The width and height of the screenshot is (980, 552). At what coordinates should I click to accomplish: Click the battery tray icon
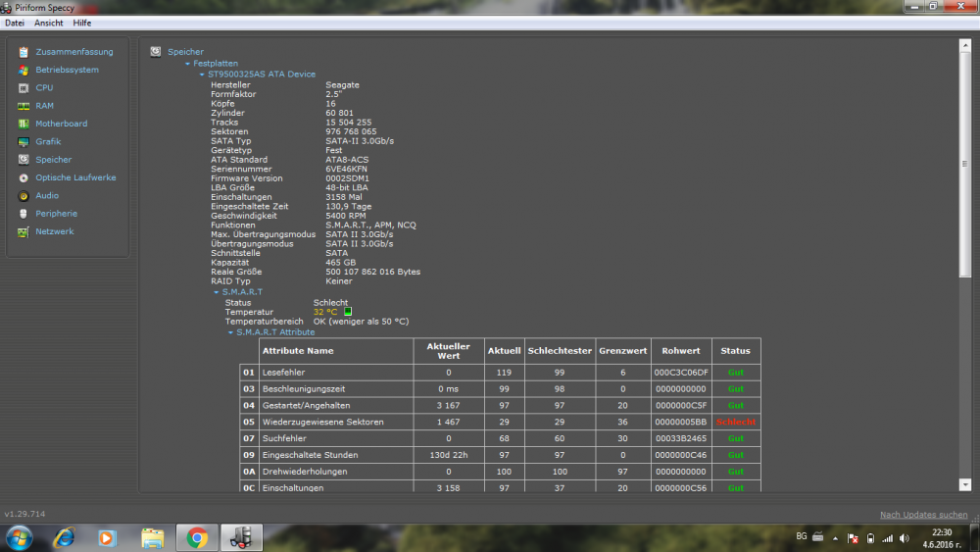click(x=870, y=538)
